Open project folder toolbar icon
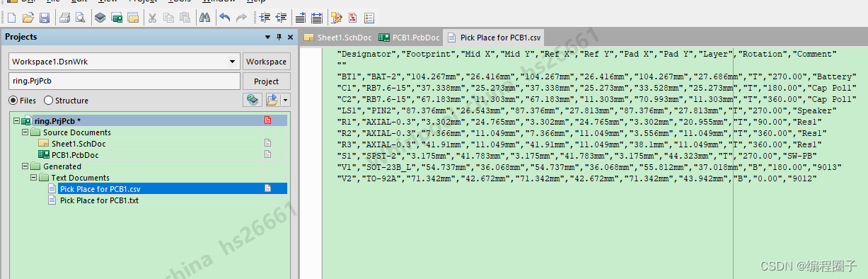 click(133, 18)
